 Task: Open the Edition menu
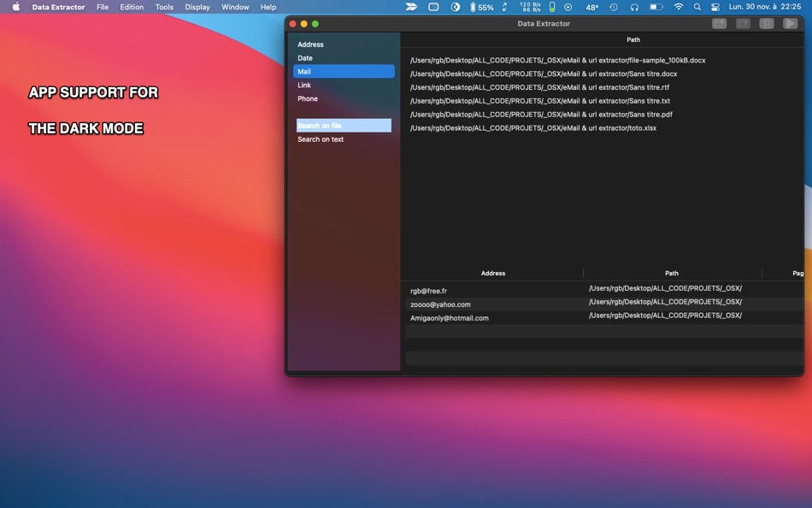pyautogui.click(x=132, y=7)
